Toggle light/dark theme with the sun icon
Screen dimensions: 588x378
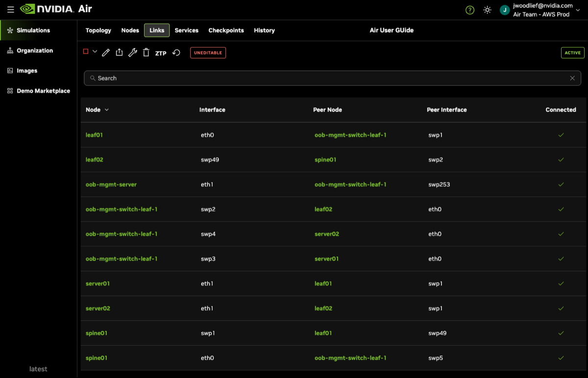tap(487, 10)
